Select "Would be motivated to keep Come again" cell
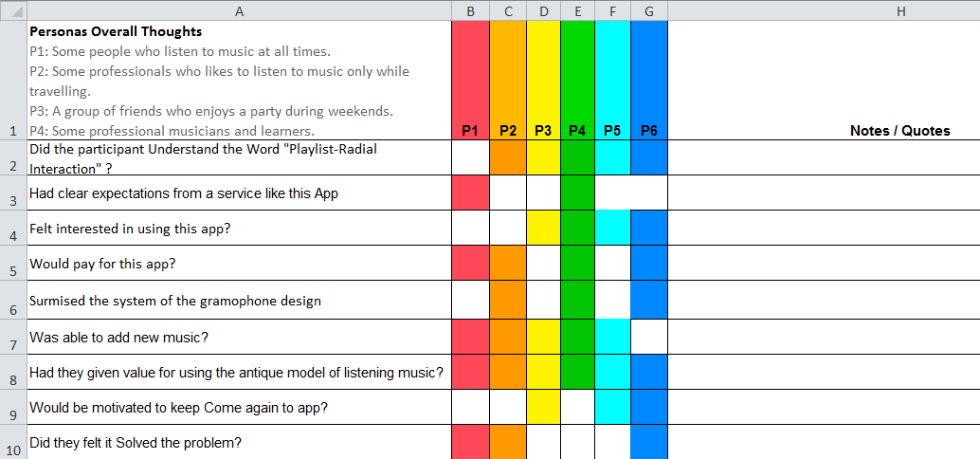The width and height of the screenshot is (980, 459). pos(239,407)
